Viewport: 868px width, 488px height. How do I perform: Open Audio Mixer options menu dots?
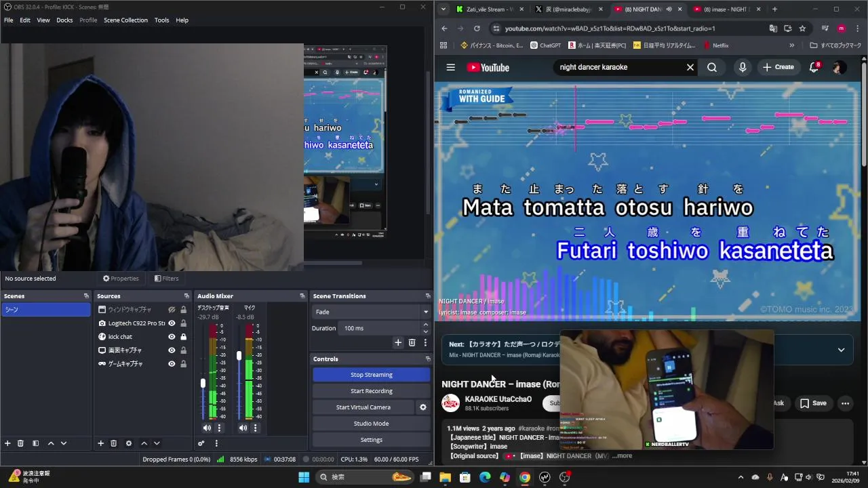tap(216, 443)
